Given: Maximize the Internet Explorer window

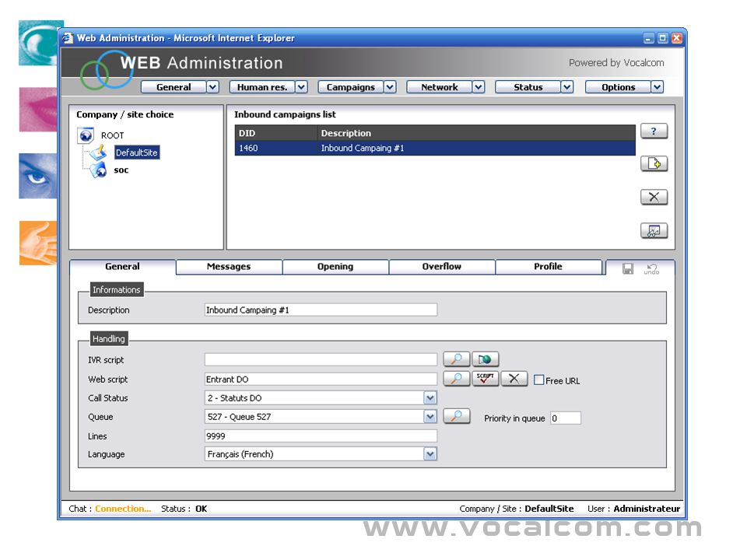Looking at the screenshot, I should pyautogui.click(x=663, y=38).
